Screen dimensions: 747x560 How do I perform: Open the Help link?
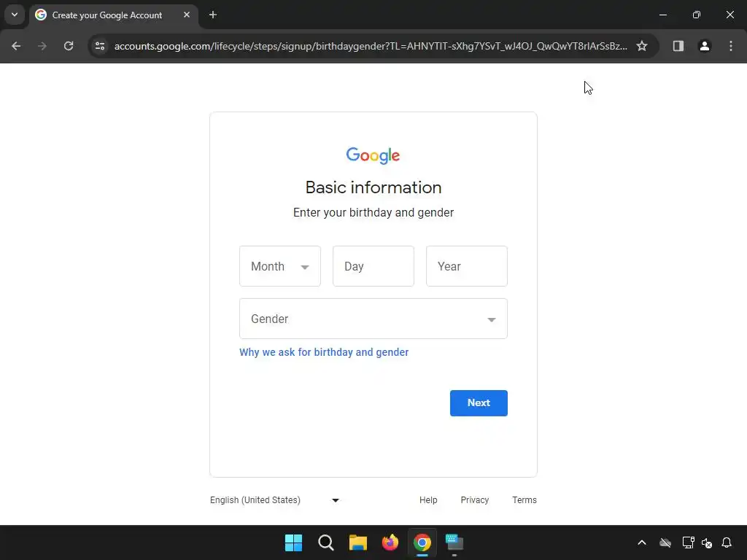[x=428, y=500]
